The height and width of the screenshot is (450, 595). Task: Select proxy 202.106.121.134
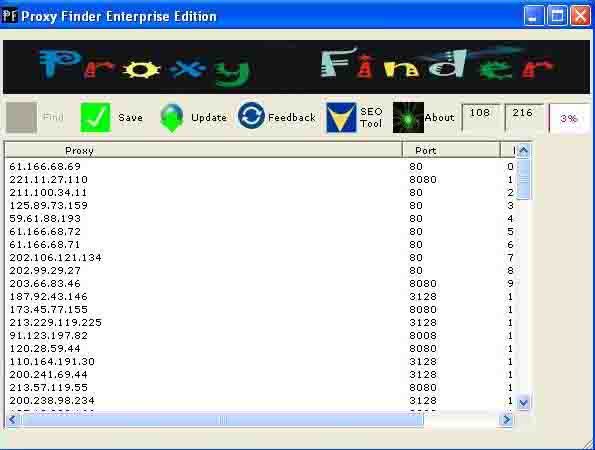click(x=55, y=258)
